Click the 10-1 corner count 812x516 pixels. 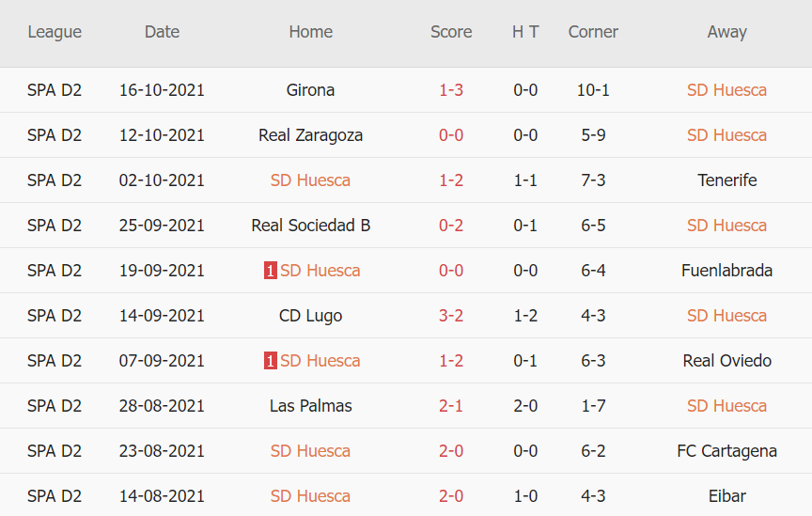point(593,90)
